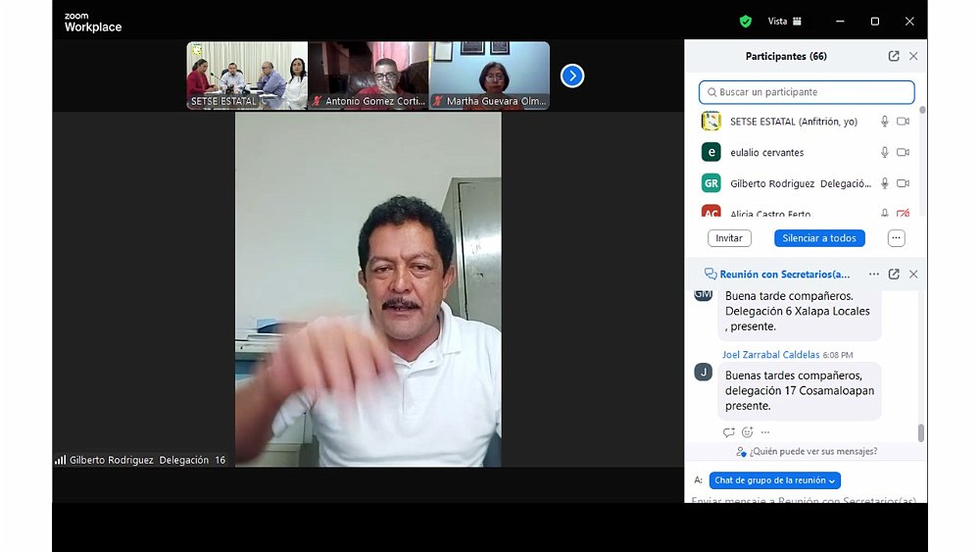Open the Reunión con Secretarios chat title
Image resolution: width=980 pixels, height=552 pixels.
(x=783, y=275)
